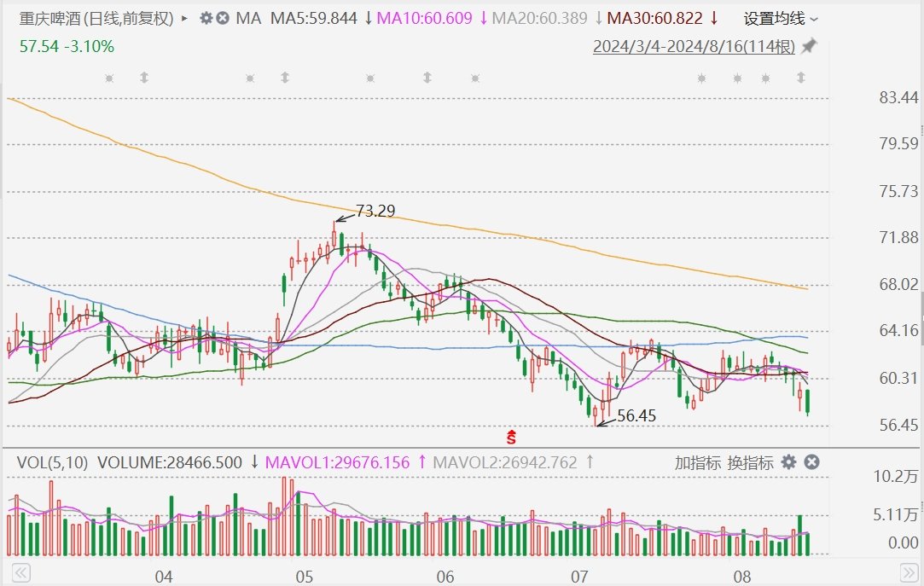Click the 5.11万 volume axis label
The width and height of the screenshot is (924, 586).
[x=896, y=514]
